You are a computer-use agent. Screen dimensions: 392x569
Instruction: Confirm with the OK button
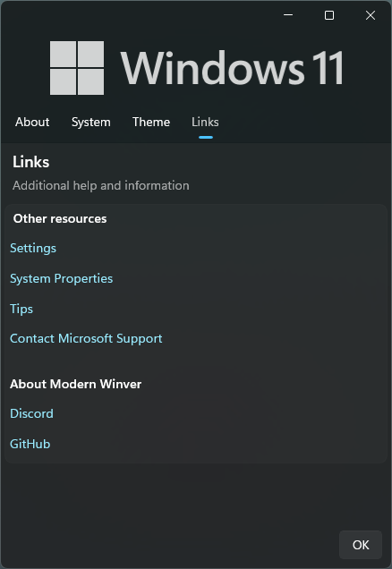(x=361, y=545)
